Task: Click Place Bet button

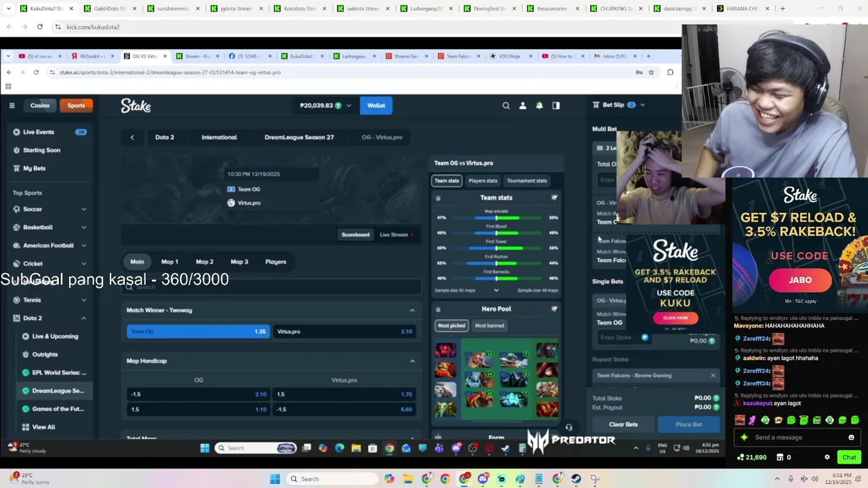Action: click(688, 424)
